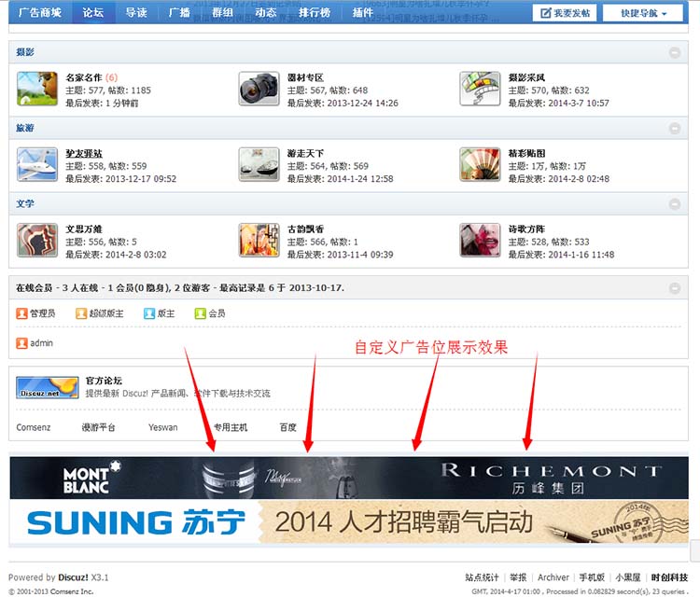Open the 广播 nav item
This screenshot has width=700, height=611.
tap(179, 12)
